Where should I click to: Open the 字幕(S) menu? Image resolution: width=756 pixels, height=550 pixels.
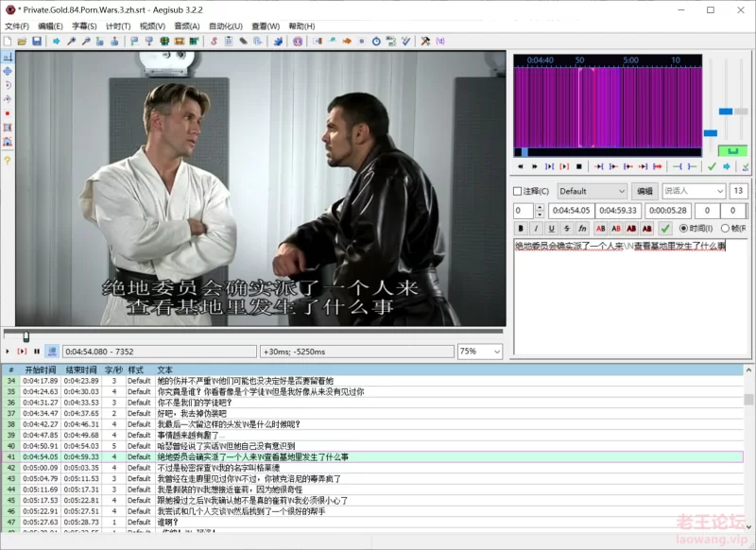pos(84,26)
